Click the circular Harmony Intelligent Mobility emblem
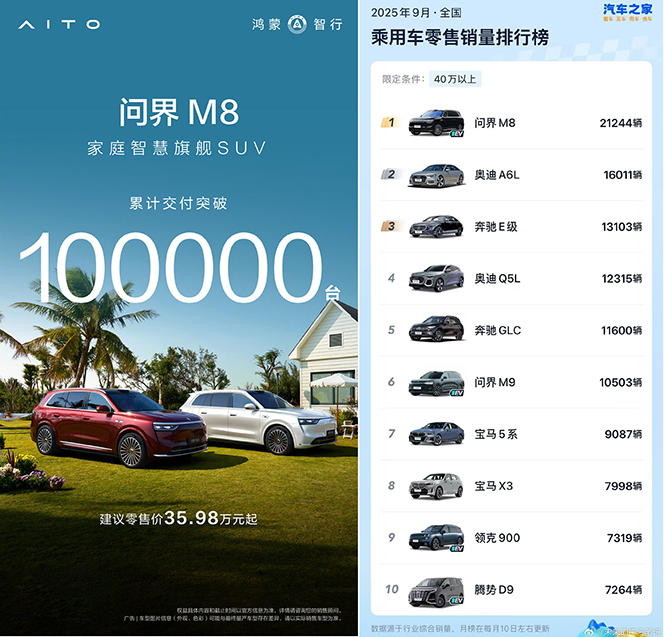This screenshot has height=637, width=664. pyautogui.click(x=295, y=24)
